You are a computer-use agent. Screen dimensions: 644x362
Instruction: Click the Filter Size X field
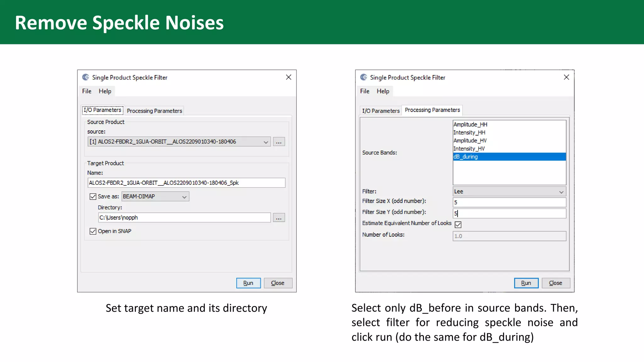tap(509, 202)
